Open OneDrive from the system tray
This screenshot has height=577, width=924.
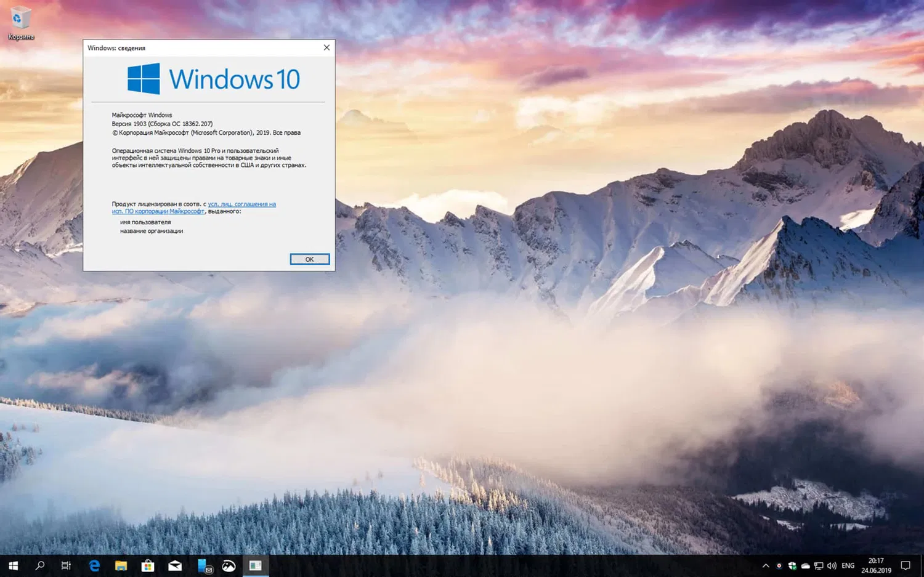805,565
